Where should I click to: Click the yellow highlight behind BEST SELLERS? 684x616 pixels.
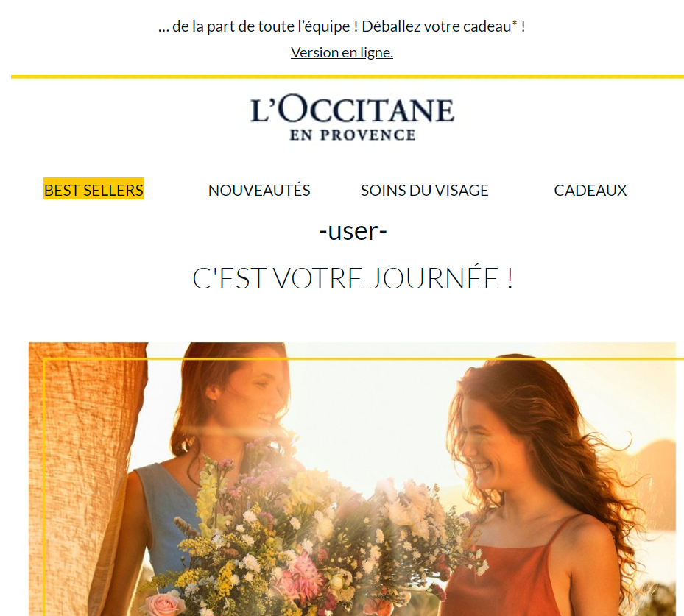coord(94,188)
